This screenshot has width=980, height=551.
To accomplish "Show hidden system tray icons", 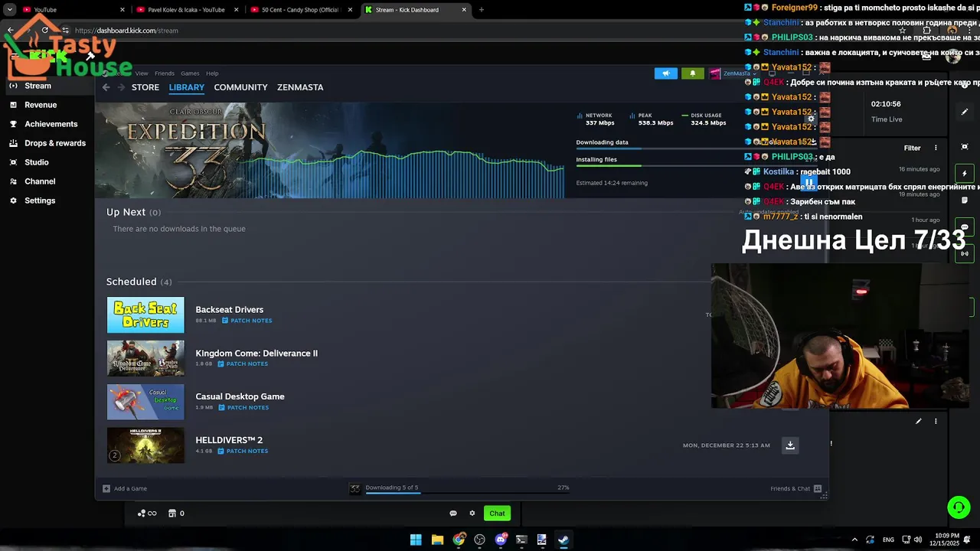I will 854,540.
